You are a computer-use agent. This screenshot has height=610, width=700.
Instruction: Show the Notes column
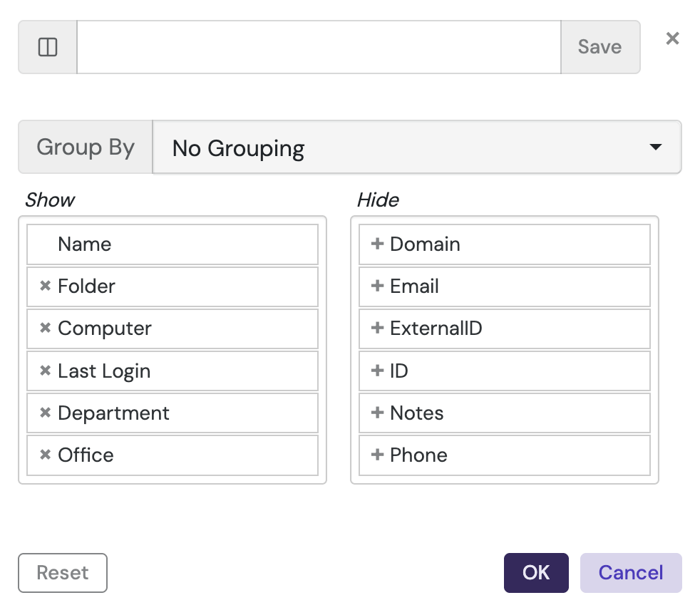(377, 413)
